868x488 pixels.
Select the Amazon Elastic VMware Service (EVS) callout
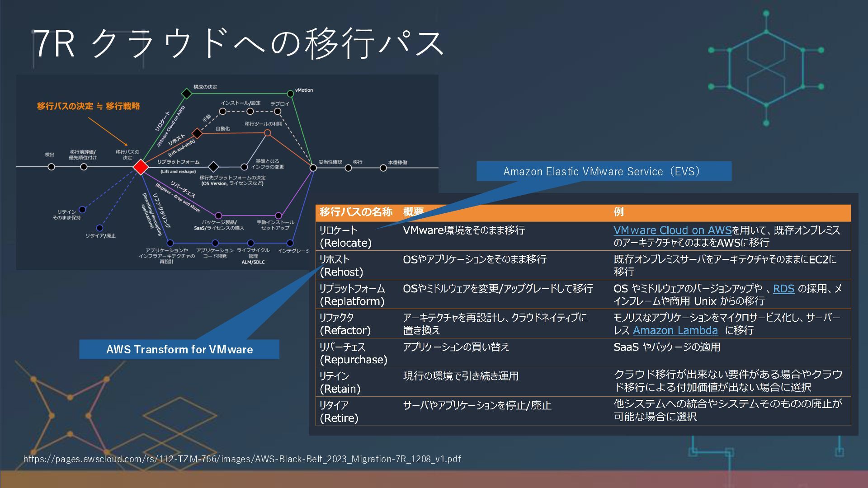(x=604, y=171)
